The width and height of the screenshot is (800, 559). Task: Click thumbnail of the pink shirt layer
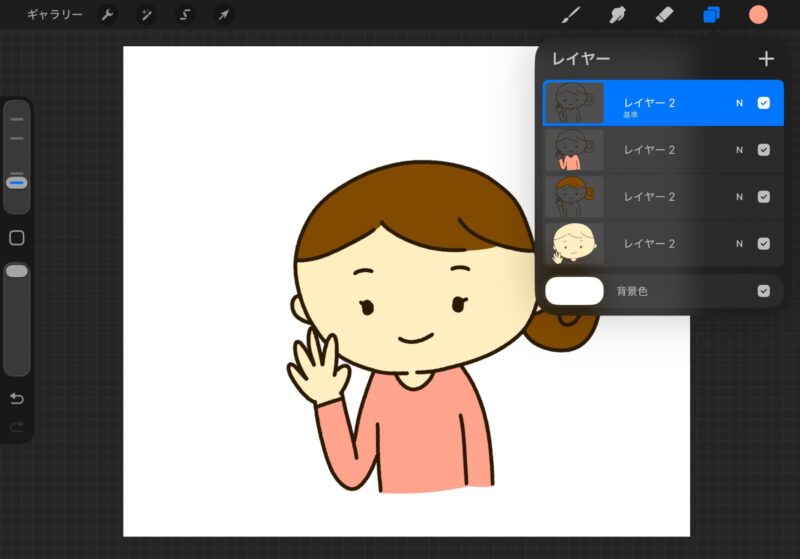(574, 150)
